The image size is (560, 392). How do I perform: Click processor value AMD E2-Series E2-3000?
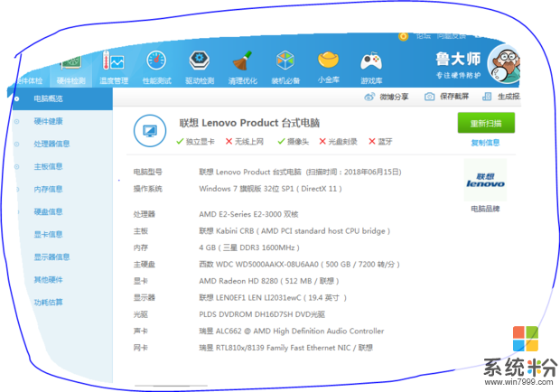click(248, 214)
